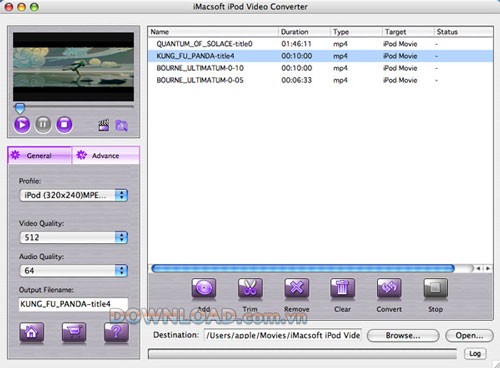Click the Stop conversion icon
Viewport: 500px width, 368px height.
[435, 288]
